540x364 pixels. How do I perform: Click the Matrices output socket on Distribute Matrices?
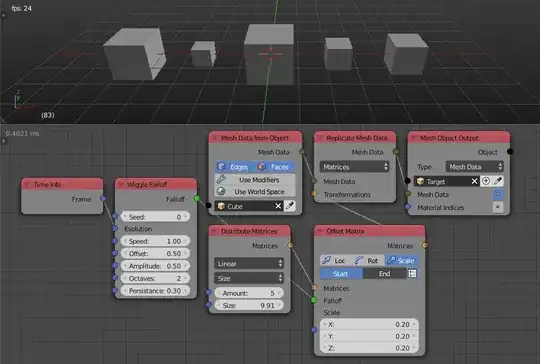pyautogui.click(x=290, y=245)
